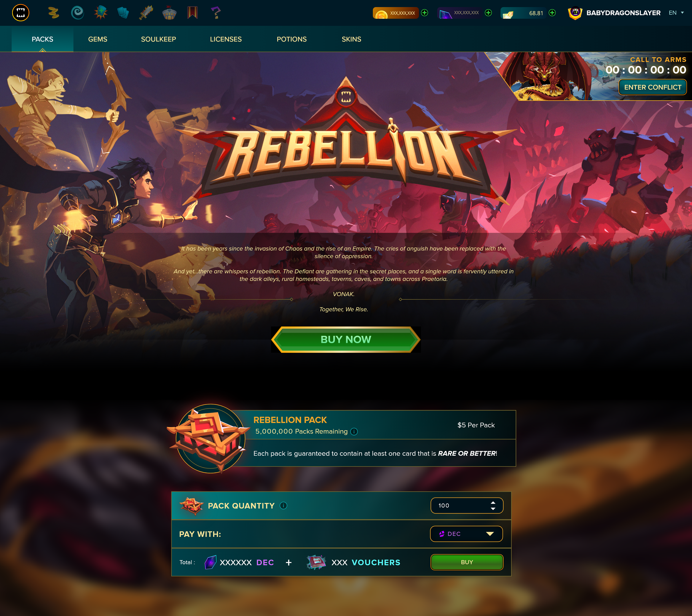Increase pack quantity with up arrow
692x616 pixels.
point(493,503)
